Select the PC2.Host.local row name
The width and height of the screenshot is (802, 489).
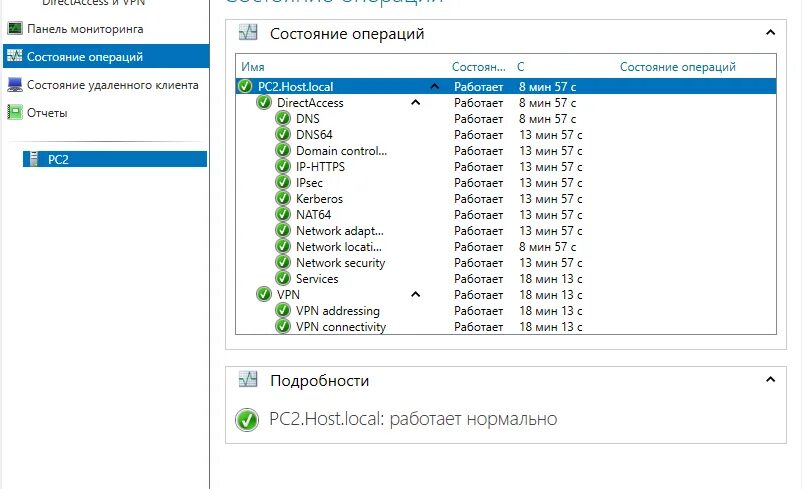pyautogui.click(x=295, y=86)
